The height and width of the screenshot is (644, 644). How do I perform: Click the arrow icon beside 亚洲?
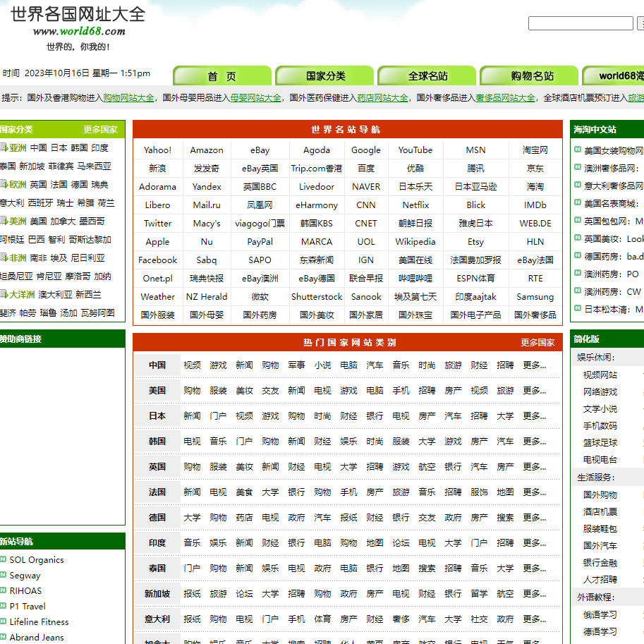(x=4, y=147)
